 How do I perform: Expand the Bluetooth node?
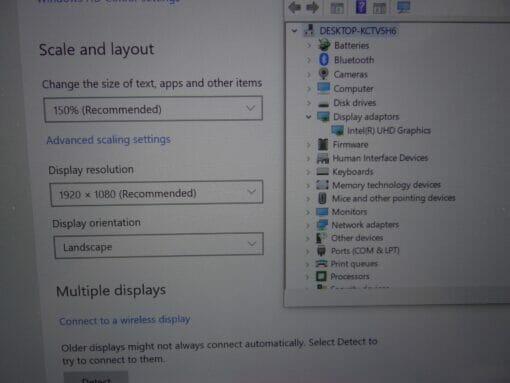tap(309, 60)
